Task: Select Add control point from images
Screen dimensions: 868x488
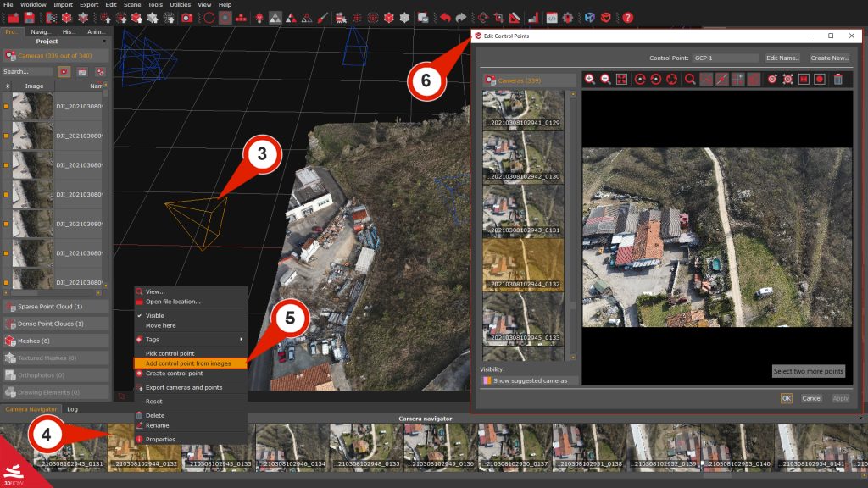Action: pos(191,363)
